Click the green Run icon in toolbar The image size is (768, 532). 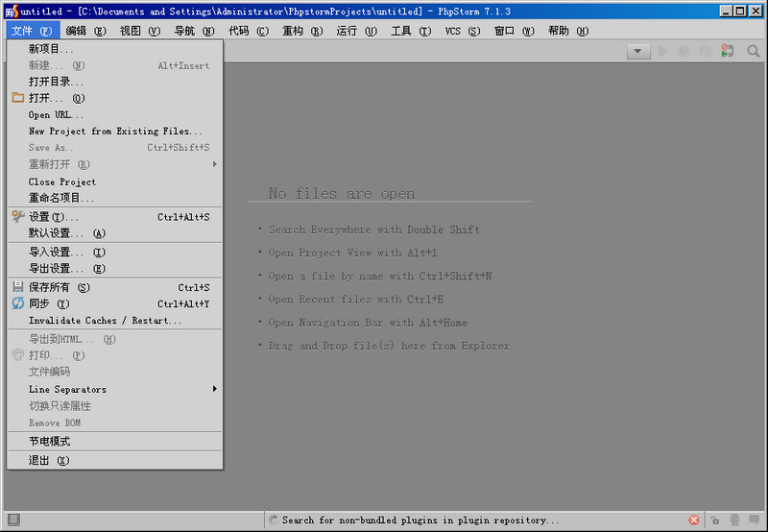pyautogui.click(x=663, y=51)
